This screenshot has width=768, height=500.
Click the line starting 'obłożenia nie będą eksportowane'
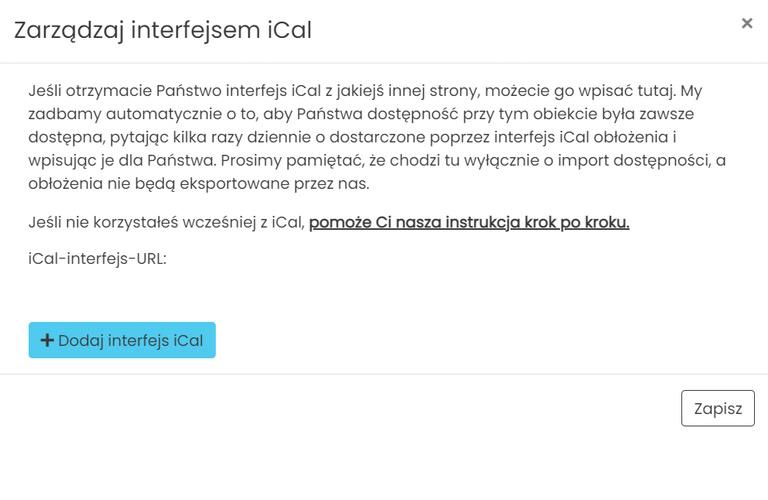tap(198, 184)
